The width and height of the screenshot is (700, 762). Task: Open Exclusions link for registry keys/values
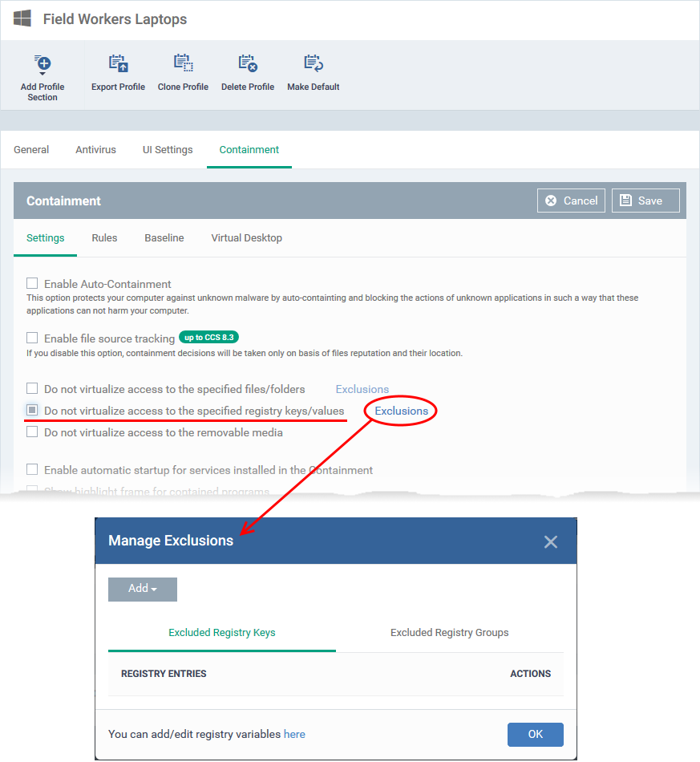[x=401, y=411]
